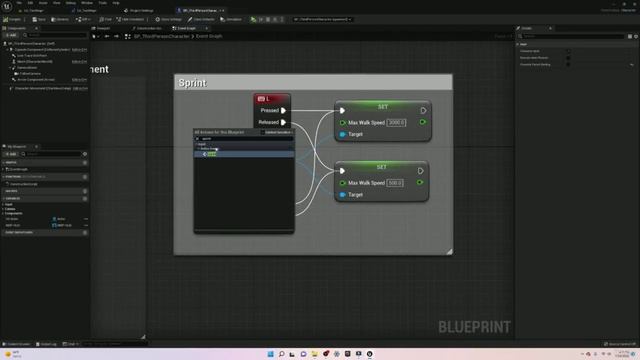Screen dimensions: 640x360
Task: Open the debug object selector dropdown
Action: [x=322, y=19]
